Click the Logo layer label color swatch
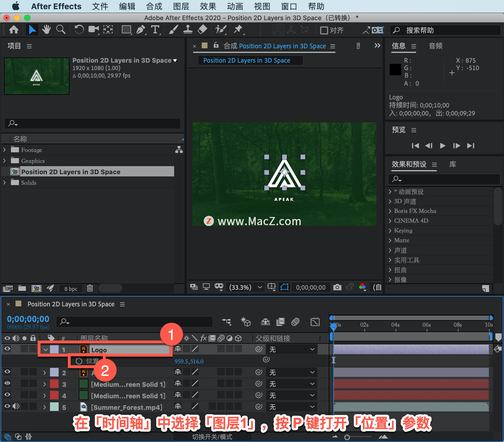This screenshot has height=442, width=504. click(54, 349)
